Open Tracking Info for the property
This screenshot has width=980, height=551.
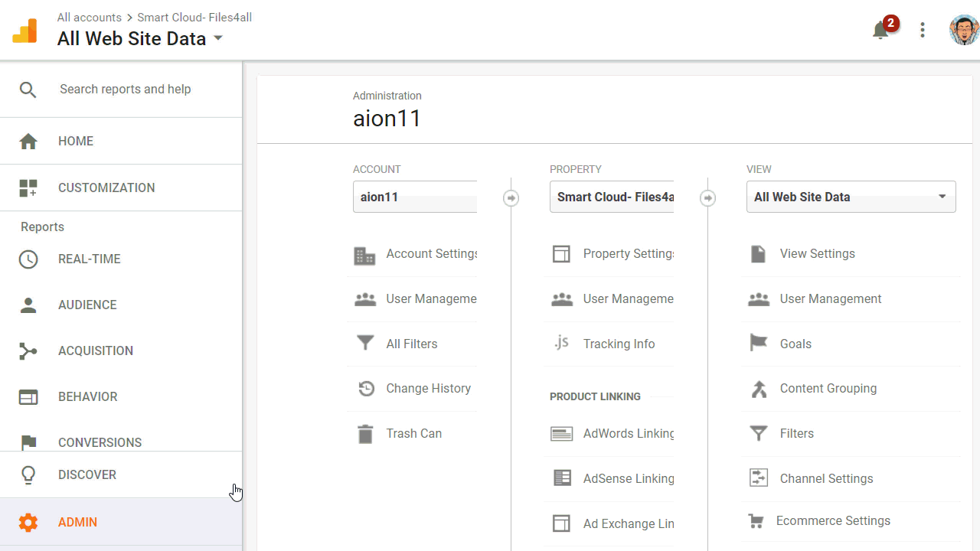pos(619,344)
